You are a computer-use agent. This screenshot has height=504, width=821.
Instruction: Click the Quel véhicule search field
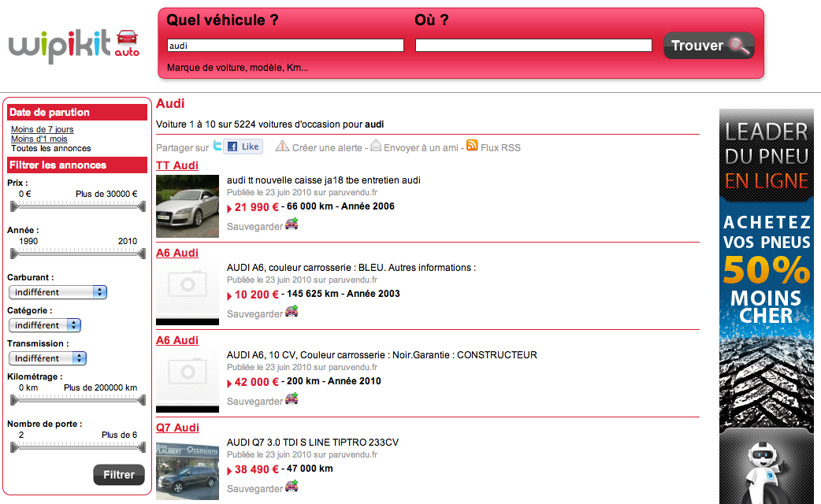click(285, 46)
